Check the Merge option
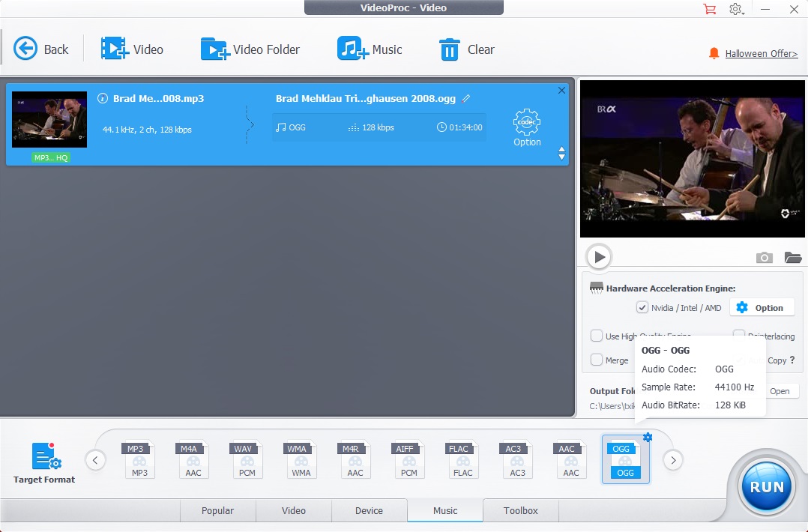The height and width of the screenshot is (532, 808). (597, 360)
